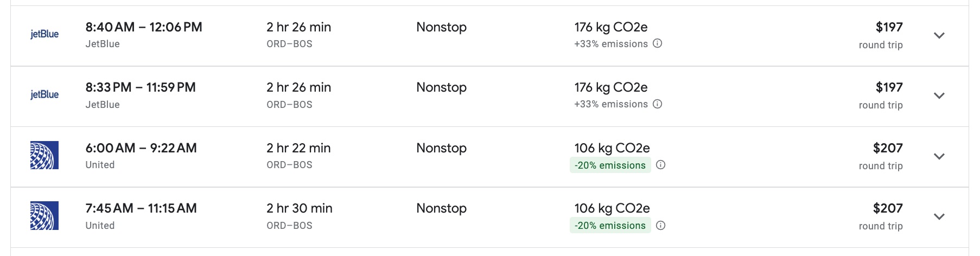980x256 pixels.
Task: Click the $197 price on 8:40 AM flight
Action: [889, 27]
